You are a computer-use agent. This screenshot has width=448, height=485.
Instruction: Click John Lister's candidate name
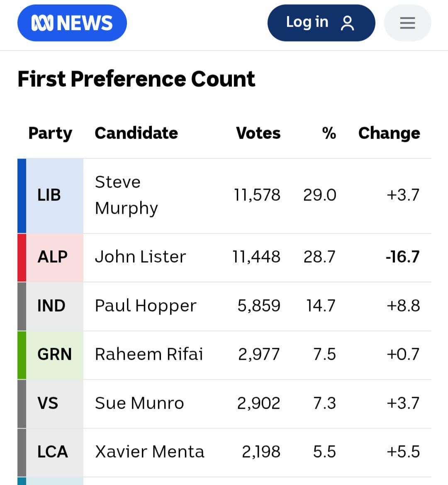pyautogui.click(x=141, y=256)
